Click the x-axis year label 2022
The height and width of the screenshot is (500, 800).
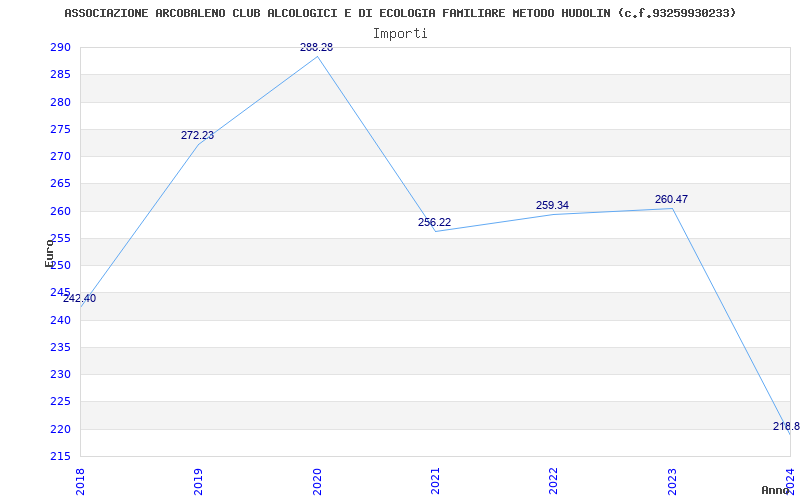(x=554, y=480)
